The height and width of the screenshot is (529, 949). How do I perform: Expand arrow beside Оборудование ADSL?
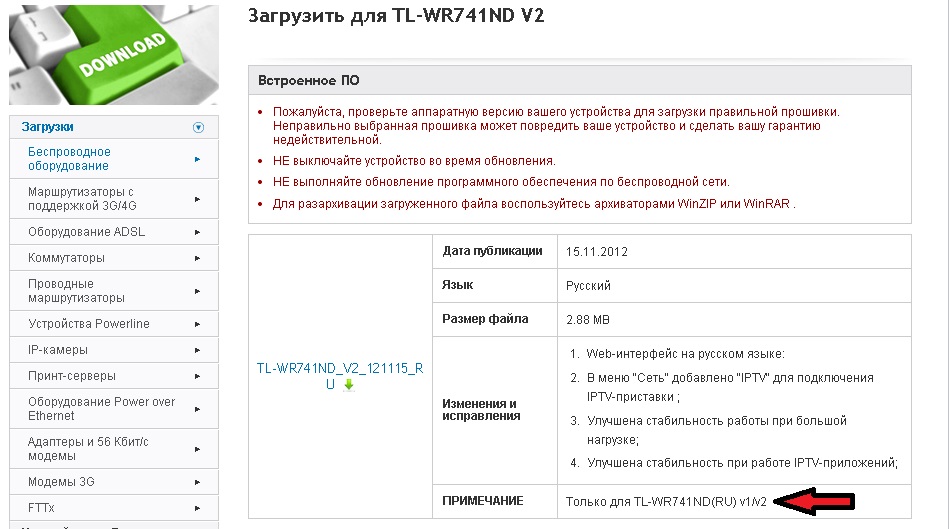coord(197,232)
